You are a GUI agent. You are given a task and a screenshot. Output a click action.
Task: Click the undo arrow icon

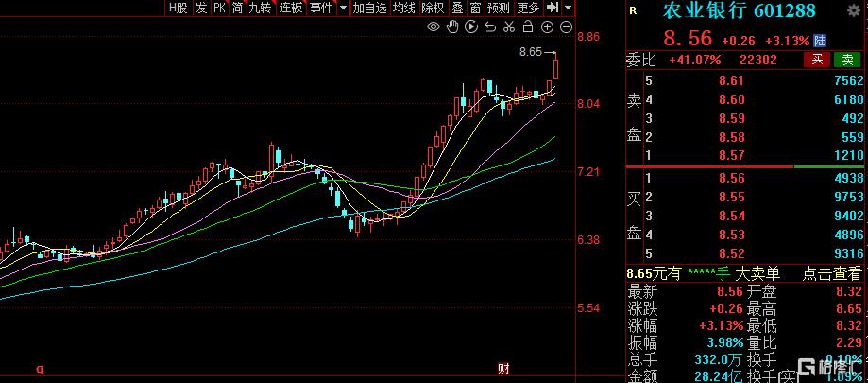click(x=490, y=26)
